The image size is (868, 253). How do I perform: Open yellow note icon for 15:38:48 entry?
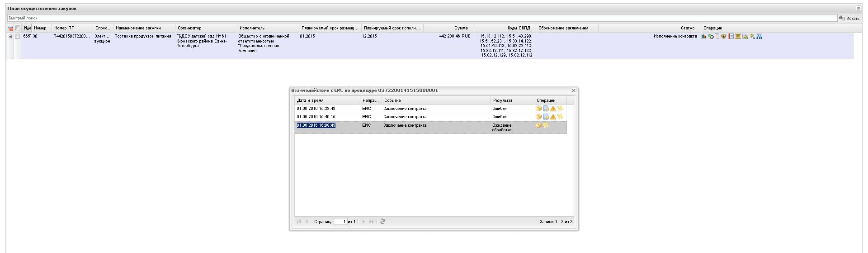(x=560, y=109)
